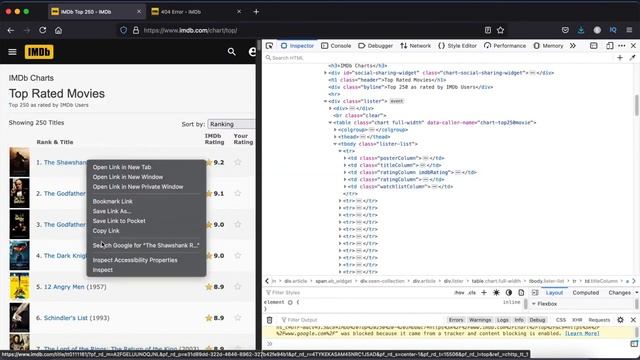Viewport: 640px width, 360px height.
Task: Toggle Logs console filter
Action: [x=503, y=320]
